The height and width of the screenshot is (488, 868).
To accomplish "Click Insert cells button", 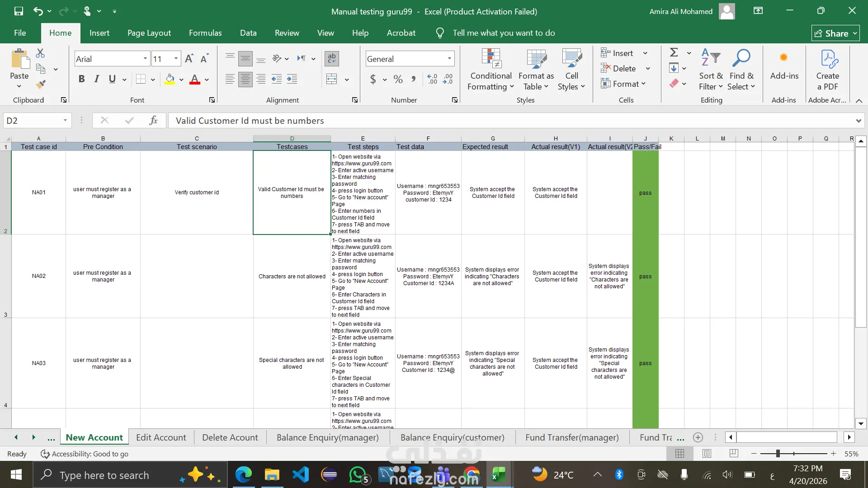I will 617,53.
